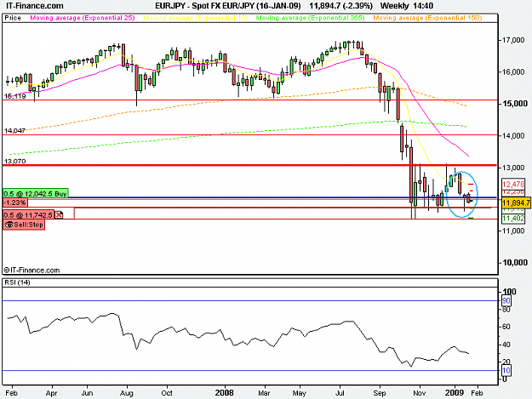Screen dimensions: 532x399
Task: Click the Apr label on time axis
Action: tap(52, 393)
